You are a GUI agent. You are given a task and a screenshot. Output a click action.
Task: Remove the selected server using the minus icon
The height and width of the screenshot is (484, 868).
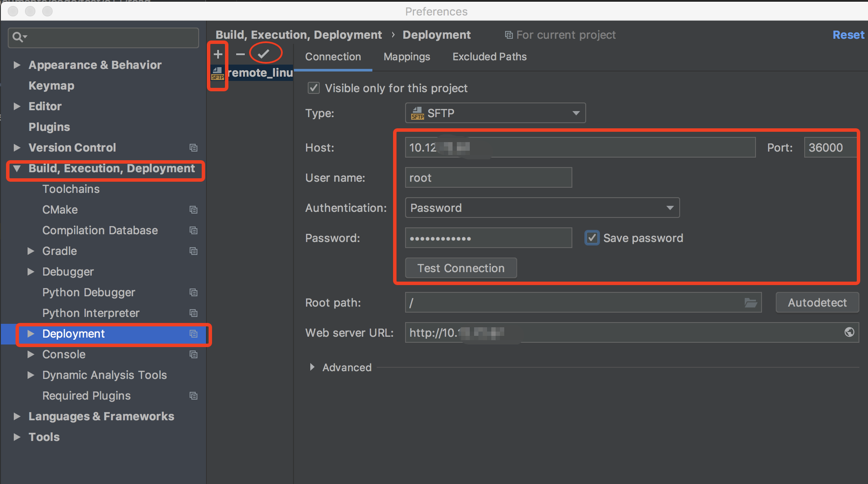[240, 54]
